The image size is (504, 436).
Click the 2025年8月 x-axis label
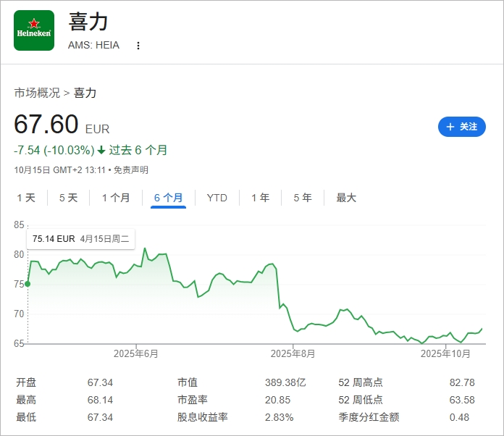(293, 353)
